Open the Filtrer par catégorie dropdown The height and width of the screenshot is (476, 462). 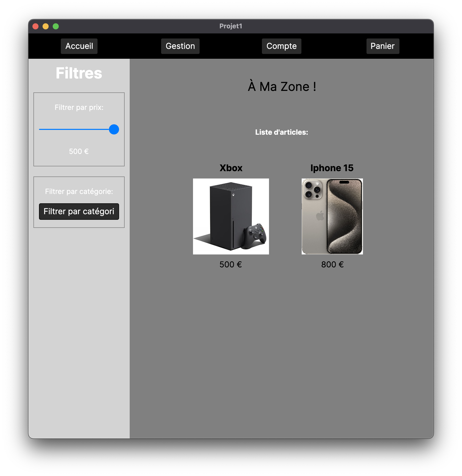pos(79,211)
